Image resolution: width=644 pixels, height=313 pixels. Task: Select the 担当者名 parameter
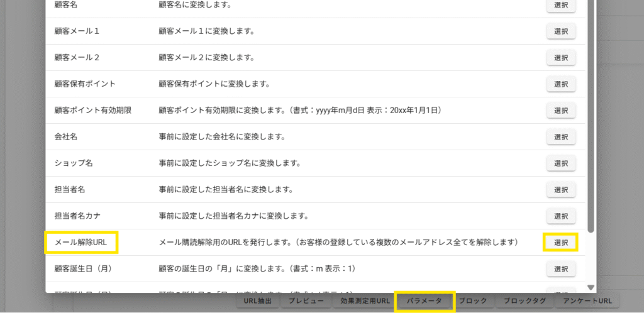point(560,190)
